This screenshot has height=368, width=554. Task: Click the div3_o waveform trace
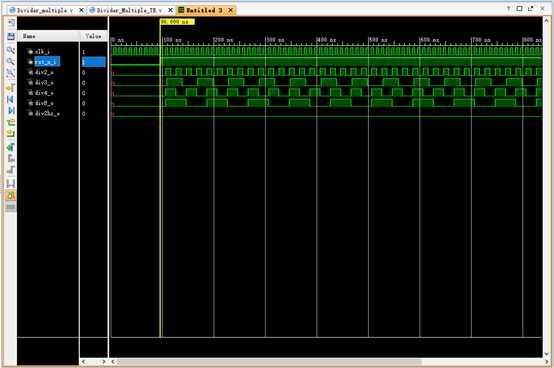click(326, 83)
